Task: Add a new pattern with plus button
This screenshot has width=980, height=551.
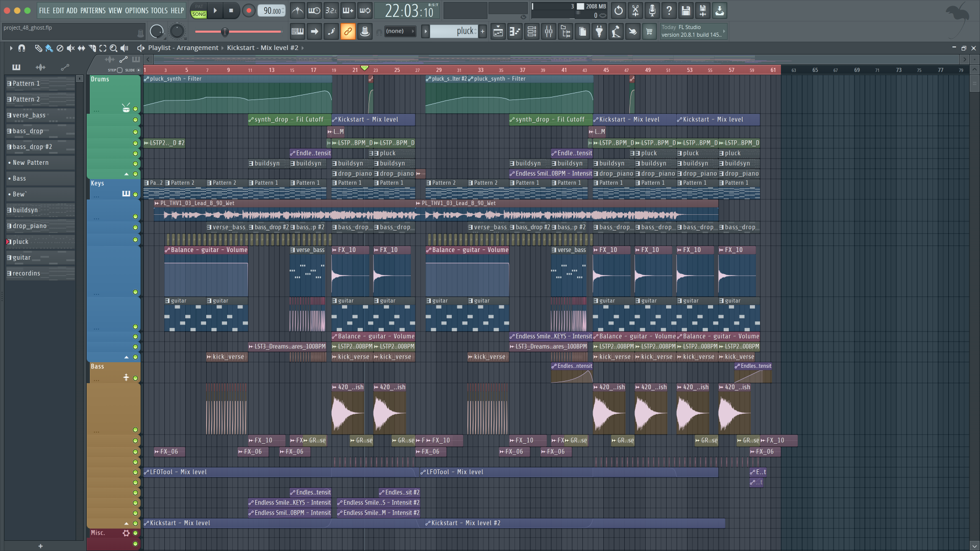Action: point(482,31)
